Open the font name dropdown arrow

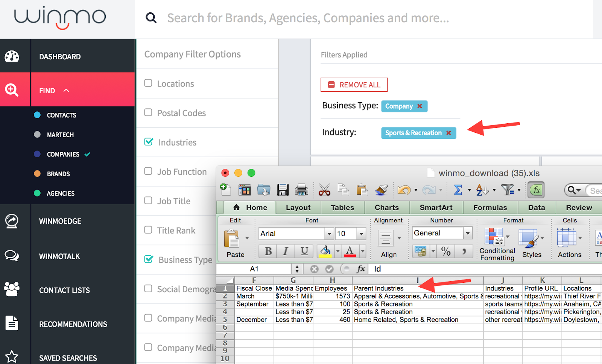point(329,234)
